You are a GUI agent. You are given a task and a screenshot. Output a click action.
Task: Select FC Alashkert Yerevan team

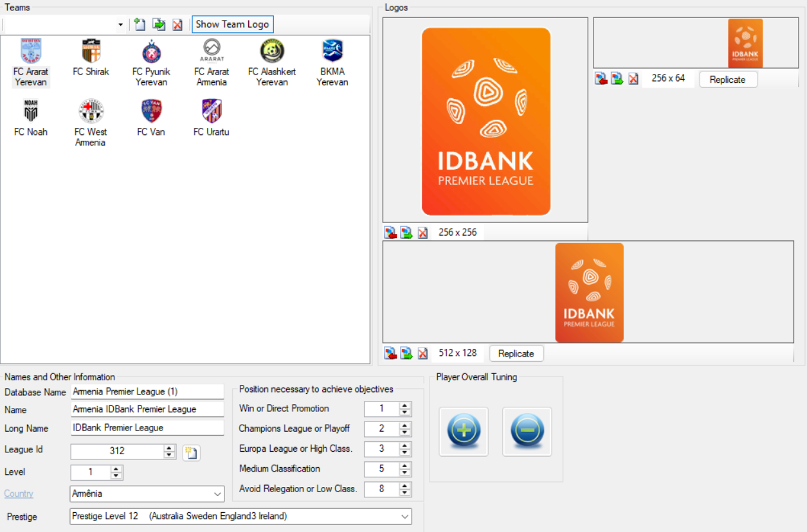click(272, 62)
